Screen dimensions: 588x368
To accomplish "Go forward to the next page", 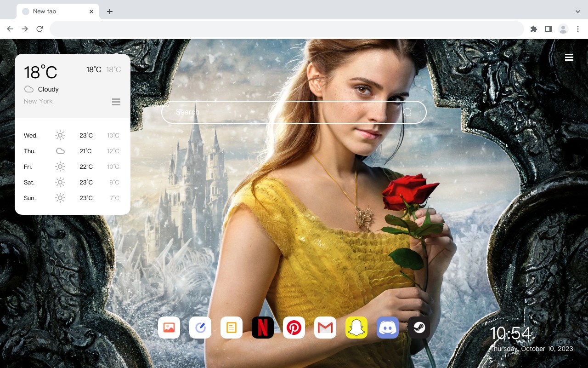I will pos(25,29).
